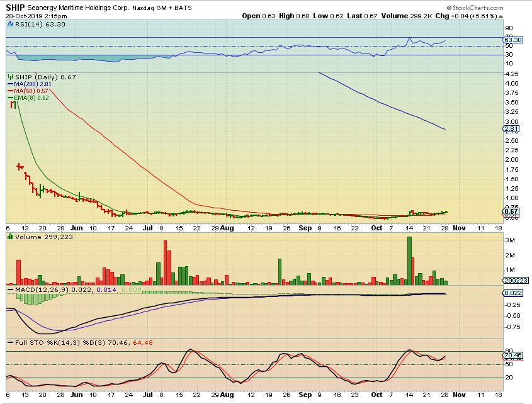The height and width of the screenshot is (404, 532).
Task: Click the 2.81 MA(200) price tag
Action: [x=511, y=129]
